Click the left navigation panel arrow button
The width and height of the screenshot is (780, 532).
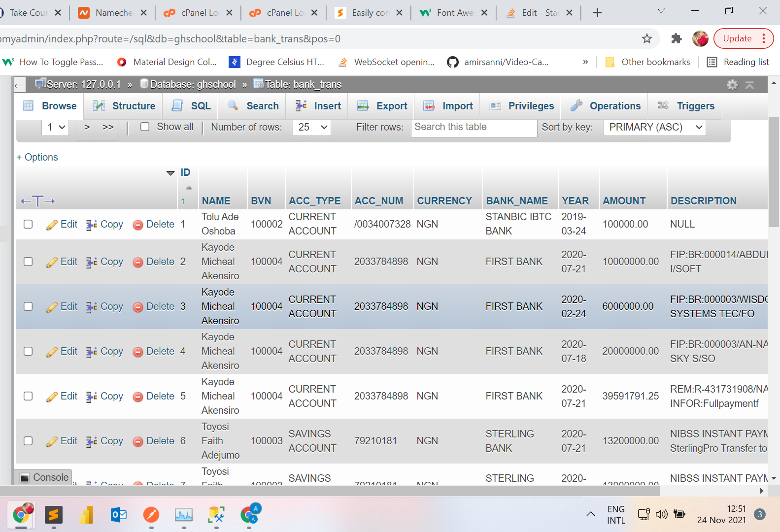click(19, 86)
